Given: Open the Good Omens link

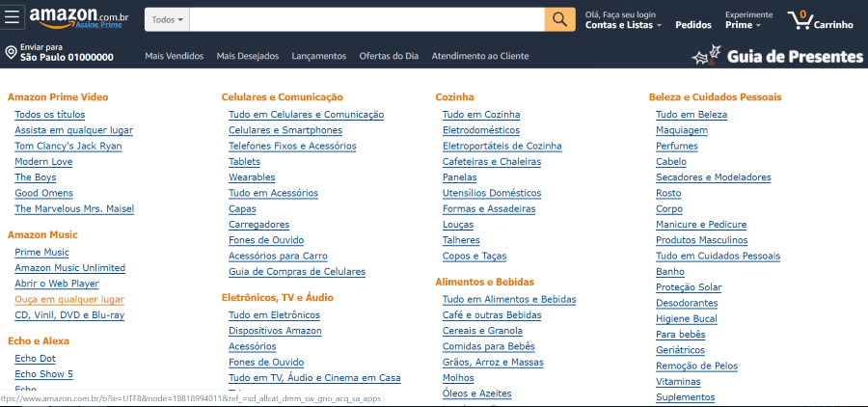Looking at the screenshot, I should click(x=43, y=193).
